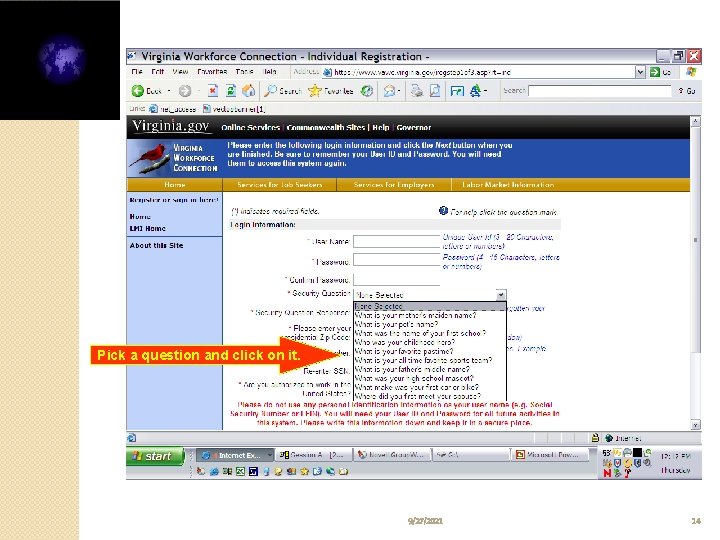Switch to the Home navigation tab

[174, 185]
